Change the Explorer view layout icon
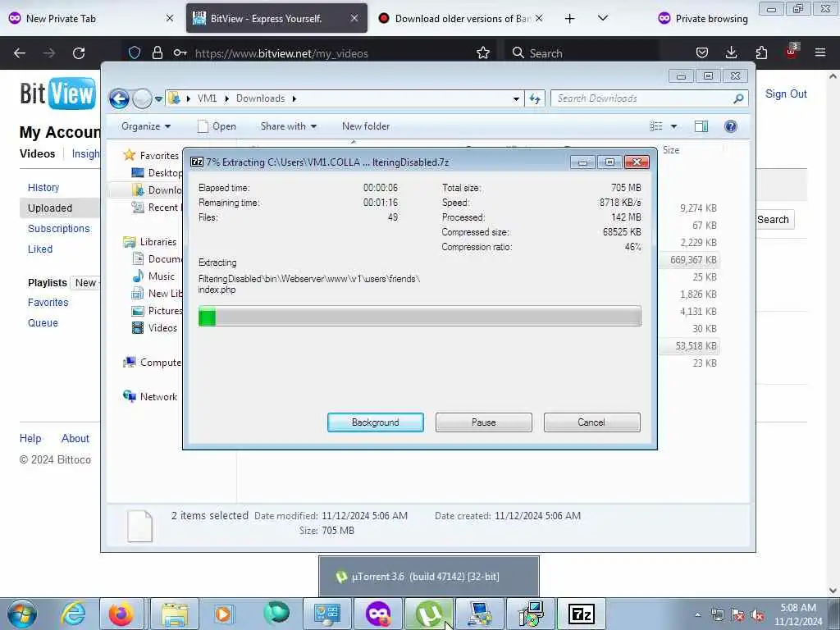840x630 pixels. pyautogui.click(x=656, y=126)
